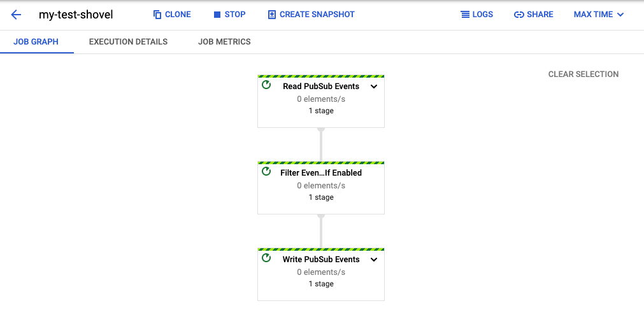Switch to the Execution Details tab

pyautogui.click(x=128, y=42)
